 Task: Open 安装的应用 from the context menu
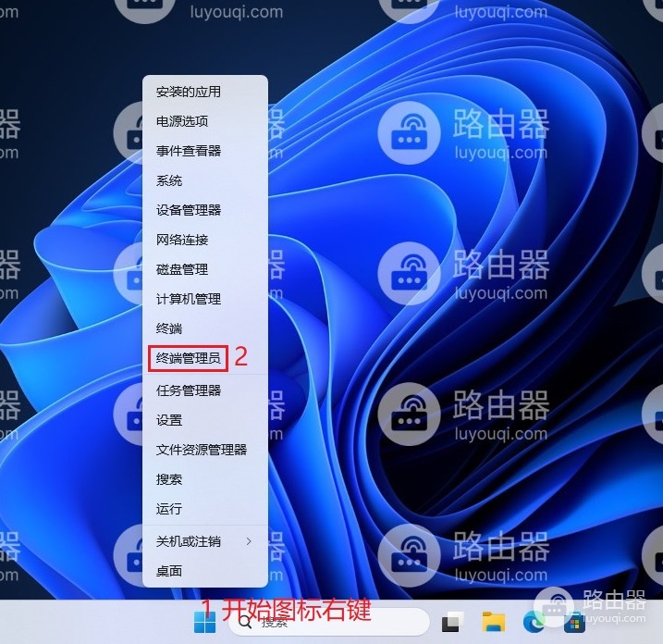[x=205, y=92]
